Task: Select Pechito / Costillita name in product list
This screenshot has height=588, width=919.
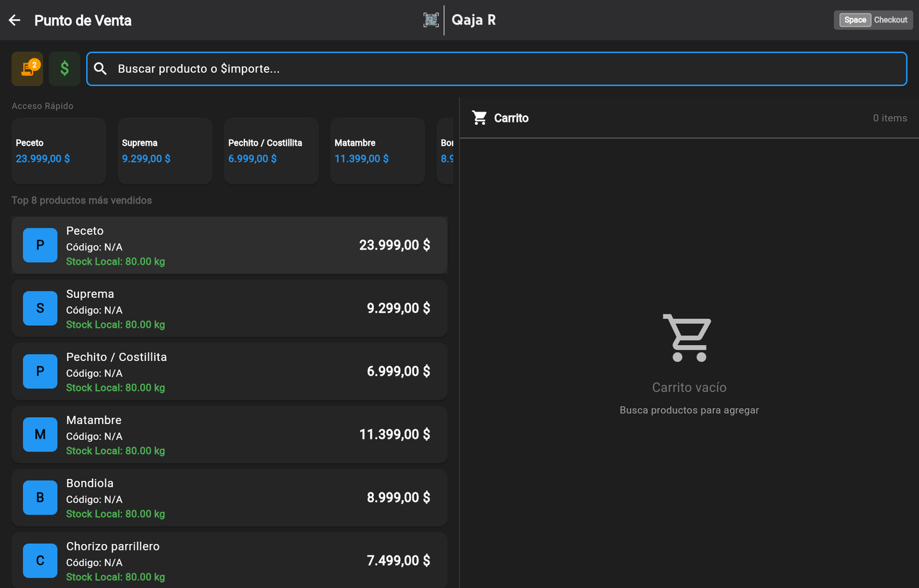Action: coord(116,357)
